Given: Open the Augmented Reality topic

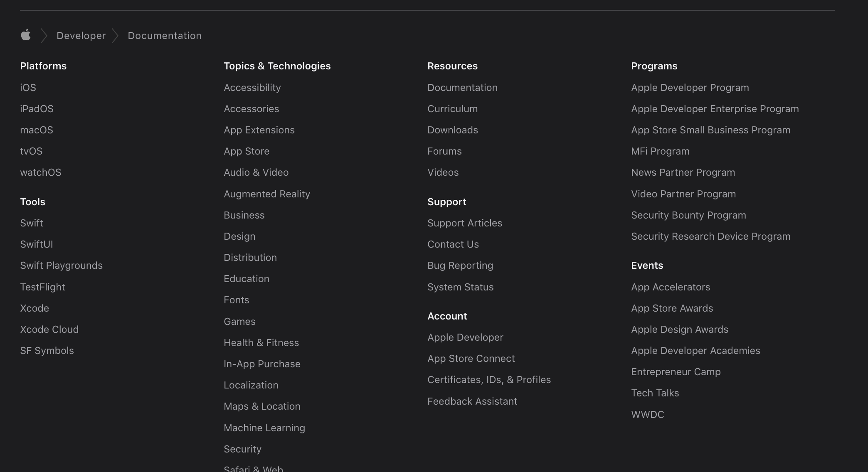Looking at the screenshot, I should tap(267, 194).
